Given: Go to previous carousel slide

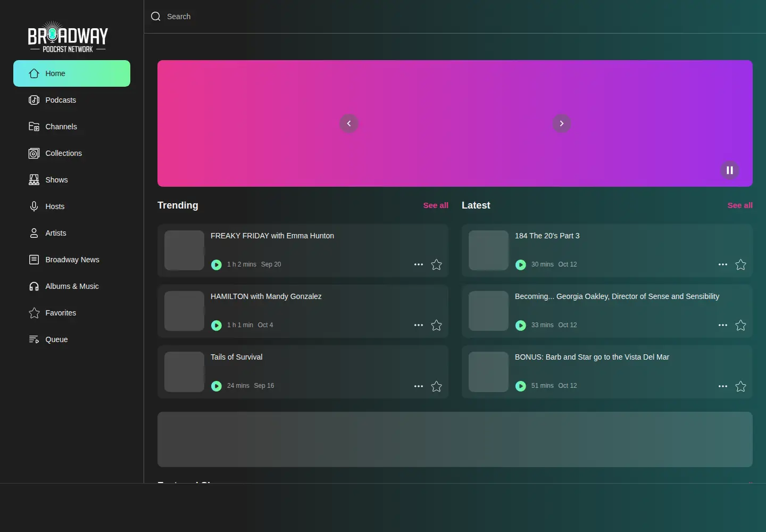Looking at the screenshot, I should pos(349,123).
